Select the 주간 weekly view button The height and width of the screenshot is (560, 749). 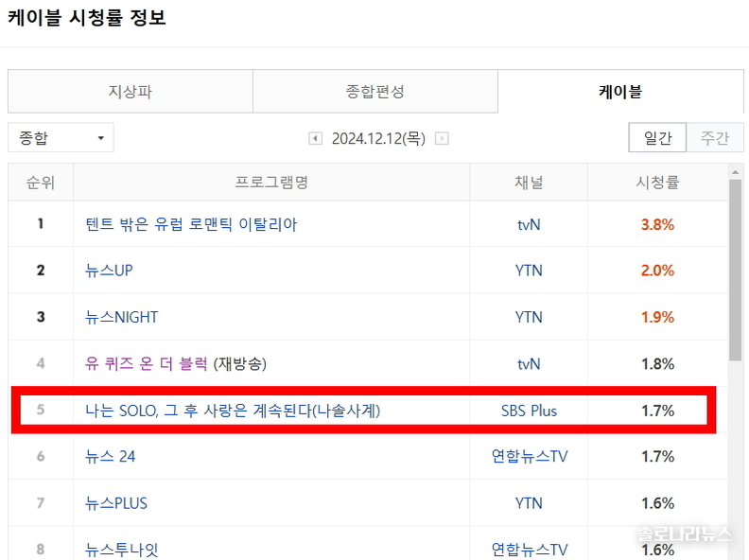715,137
